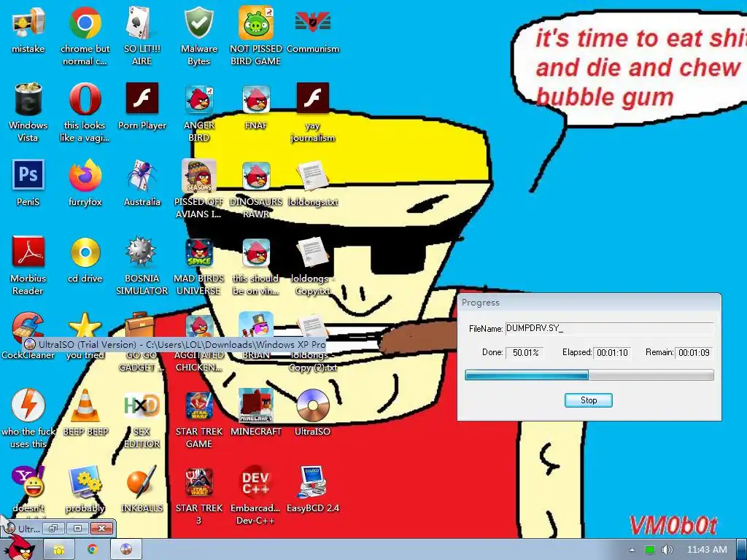Click the green tray icon near the clock
Viewport: 747px width, 560px height.
coord(649,550)
